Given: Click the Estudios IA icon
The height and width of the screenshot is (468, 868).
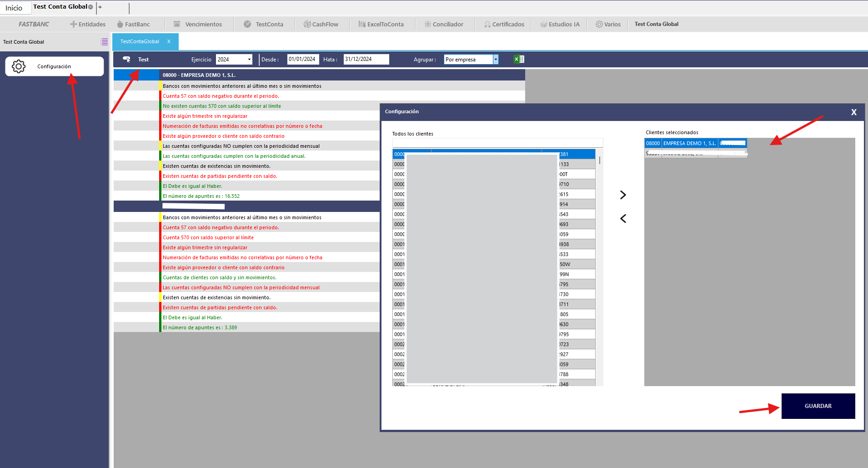Looking at the screenshot, I should pyautogui.click(x=543, y=24).
